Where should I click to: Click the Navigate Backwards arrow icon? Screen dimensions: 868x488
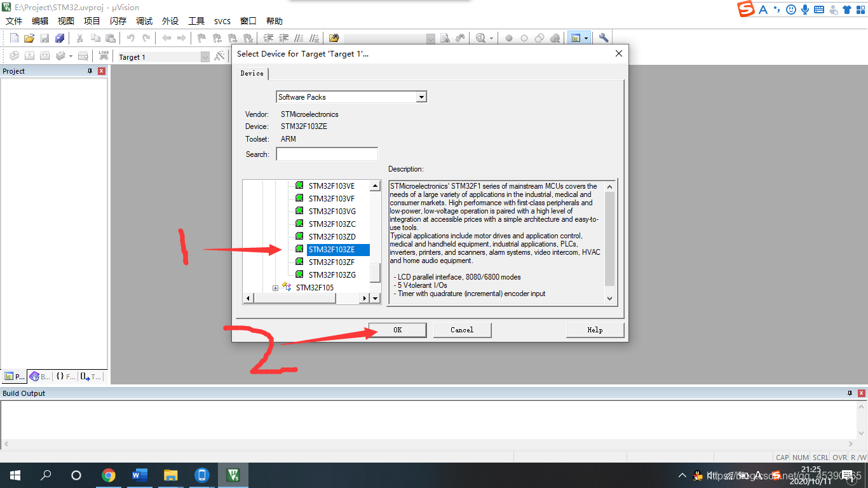[166, 38]
